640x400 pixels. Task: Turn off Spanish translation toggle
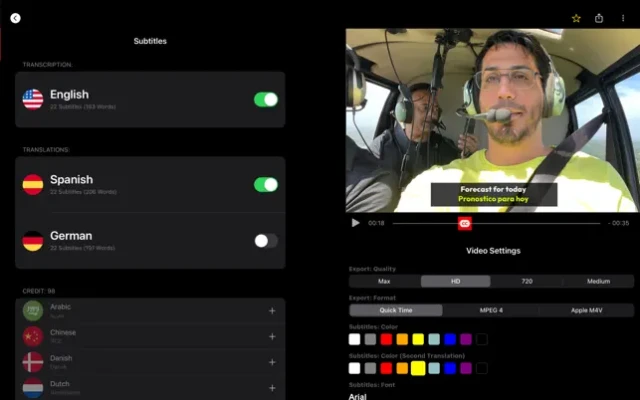265,184
